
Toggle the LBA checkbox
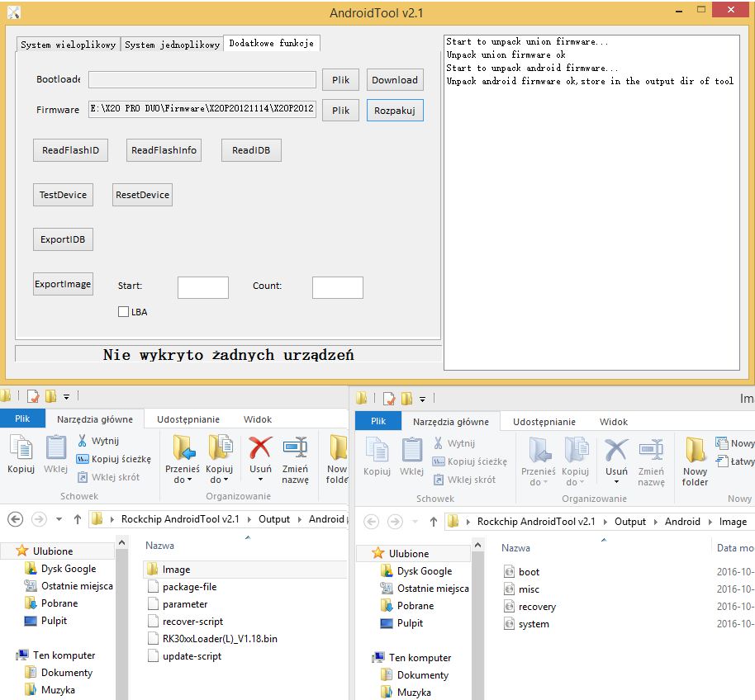(123, 312)
